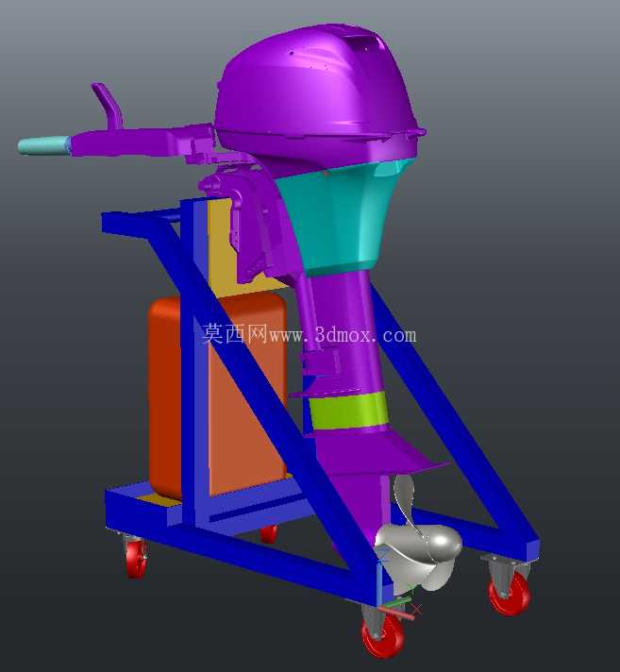Select the purple gear shift lever

(x=108, y=107)
